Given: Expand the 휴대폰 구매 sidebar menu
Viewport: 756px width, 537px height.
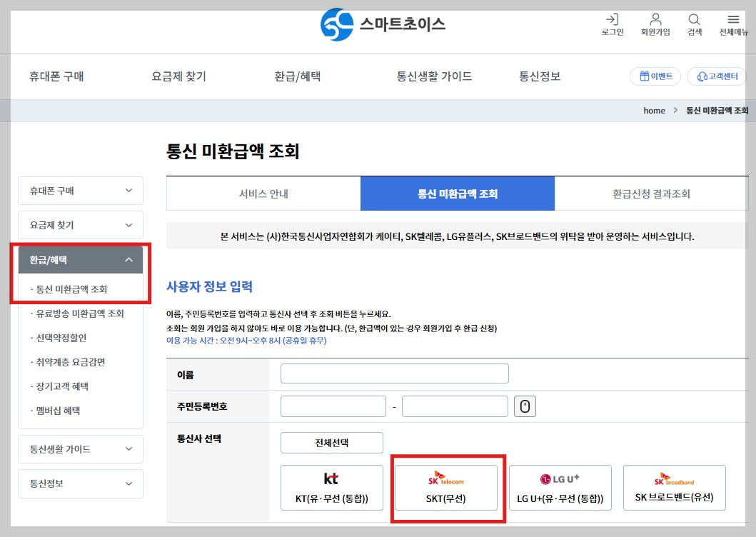Looking at the screenshot, I should pyautogui.click(x=80, y=191).
